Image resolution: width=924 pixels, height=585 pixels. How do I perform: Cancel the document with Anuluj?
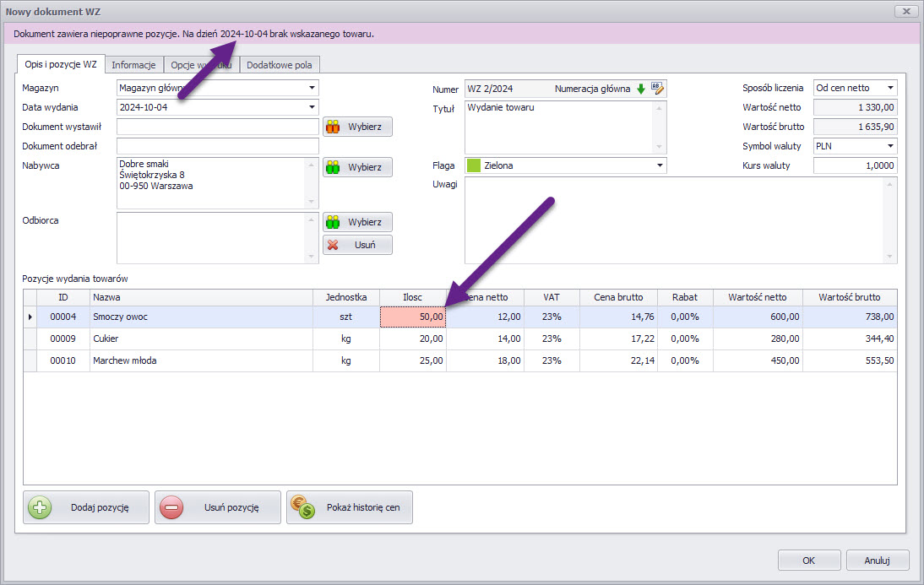coord(878,561)
